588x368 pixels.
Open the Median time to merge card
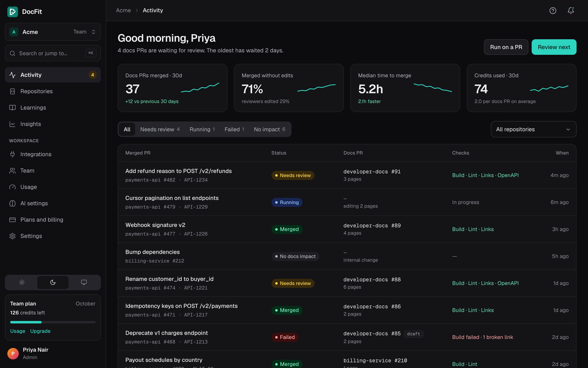point(405,88)
